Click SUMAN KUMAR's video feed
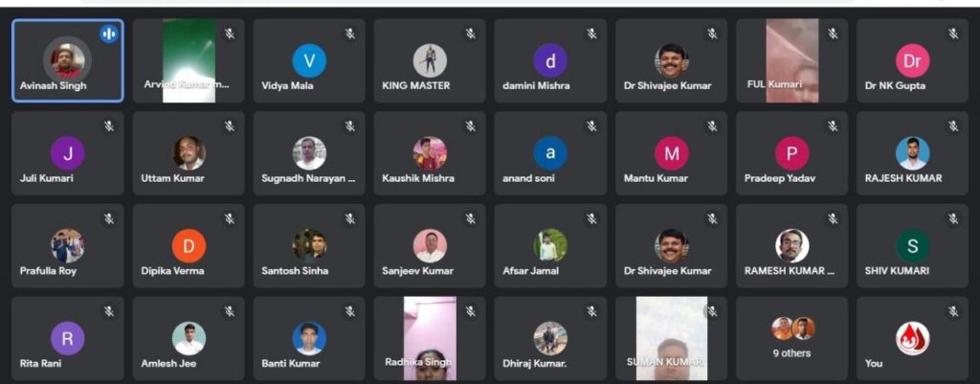Screen dimensions: 980x384 [x=671, y=338]
